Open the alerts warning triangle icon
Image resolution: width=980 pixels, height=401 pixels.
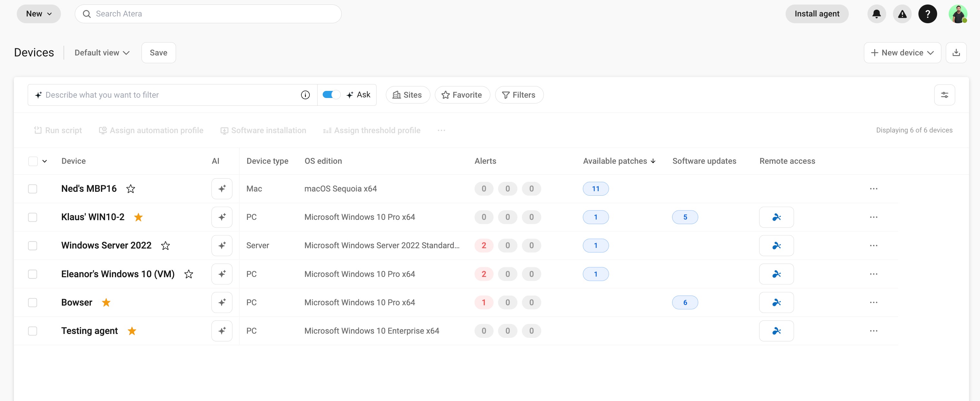click(x=902, y=14)
